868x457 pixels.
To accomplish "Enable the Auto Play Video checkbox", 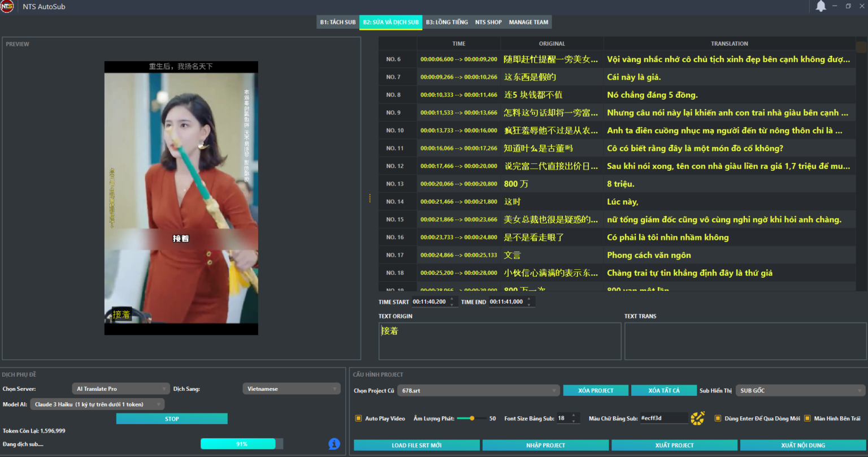I will coord(358,417).
